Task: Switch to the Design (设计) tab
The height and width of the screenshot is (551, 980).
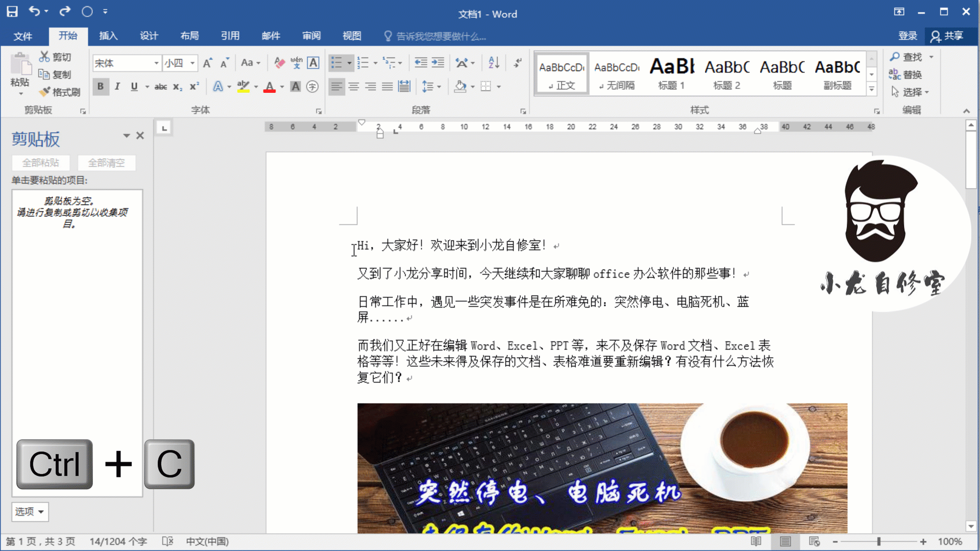Action: [149, 36]
